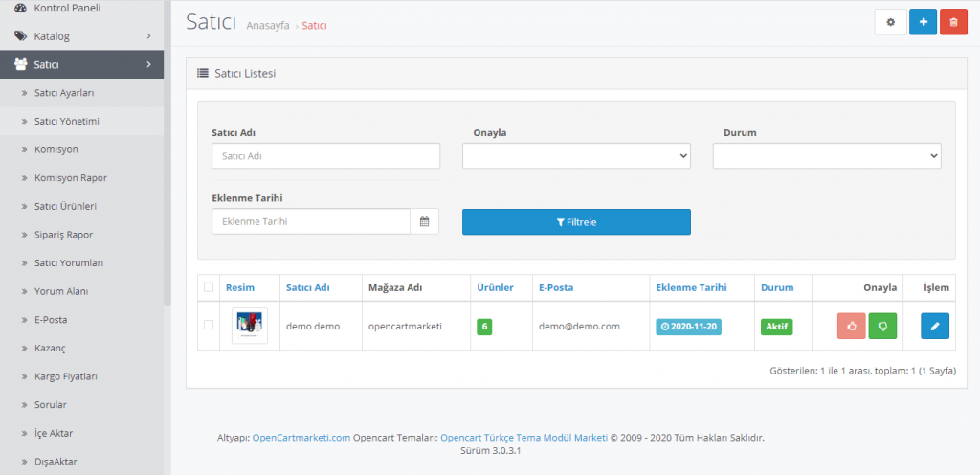Screen dimensions: 980x476
Task: Click the blue pencil edit button
Action: tap(935, 327)
